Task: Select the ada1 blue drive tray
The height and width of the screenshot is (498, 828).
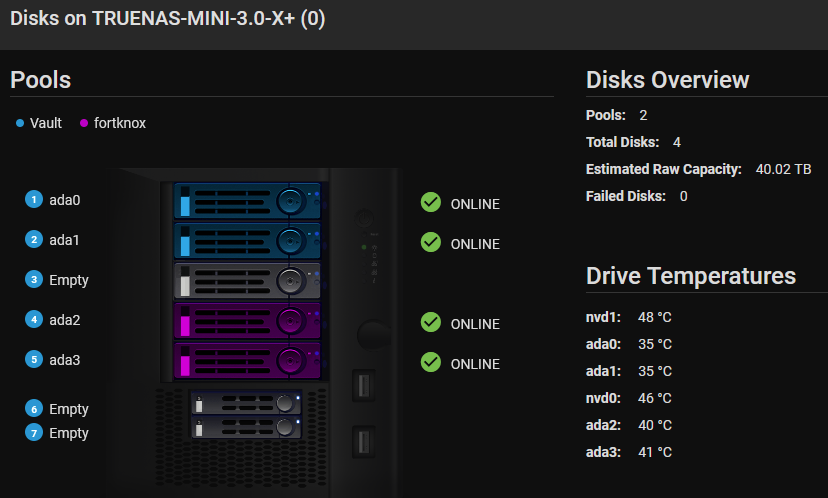Action: tap(247, 241)
